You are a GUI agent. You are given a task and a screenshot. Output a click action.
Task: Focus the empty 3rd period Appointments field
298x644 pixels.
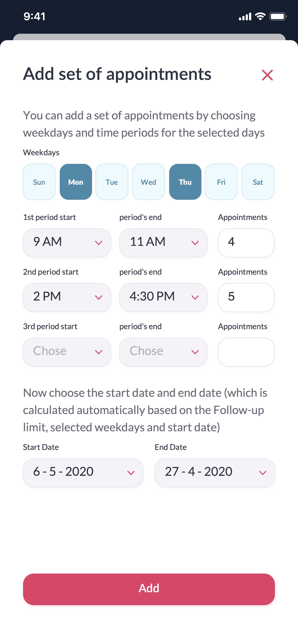coord(246,352)
